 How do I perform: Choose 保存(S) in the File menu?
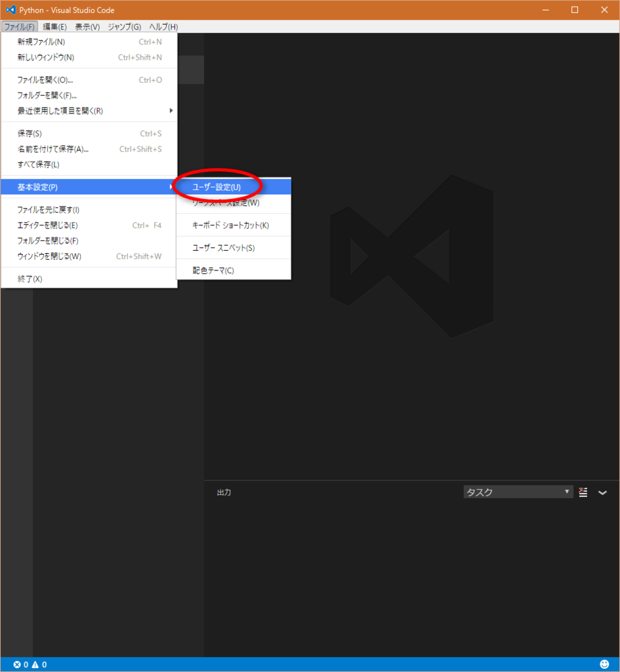pyautogui.click(x=89, y=133)
